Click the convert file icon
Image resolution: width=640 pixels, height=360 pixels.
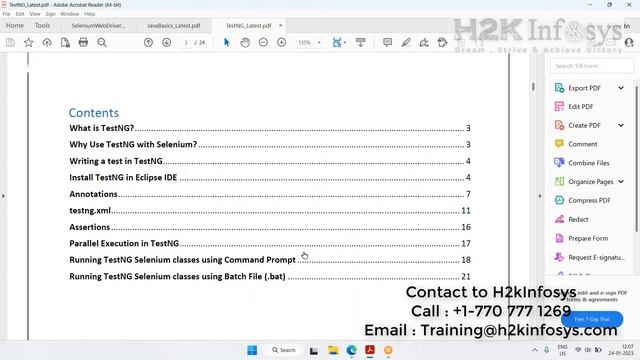coord(65,42)
